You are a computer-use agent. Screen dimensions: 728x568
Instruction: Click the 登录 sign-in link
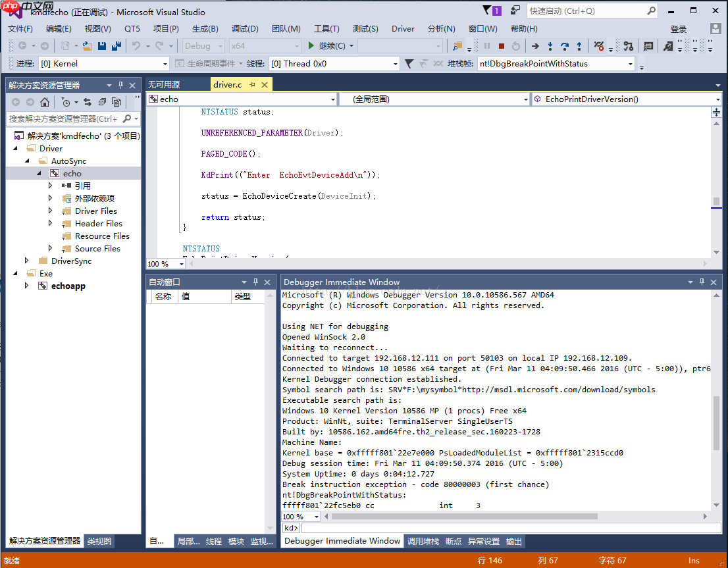click(679, 28)
